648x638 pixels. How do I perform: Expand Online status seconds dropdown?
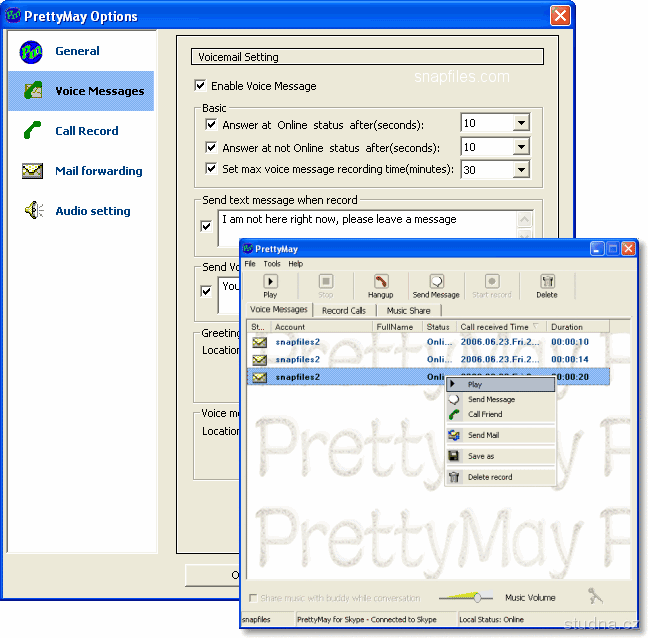pos(522,123)
